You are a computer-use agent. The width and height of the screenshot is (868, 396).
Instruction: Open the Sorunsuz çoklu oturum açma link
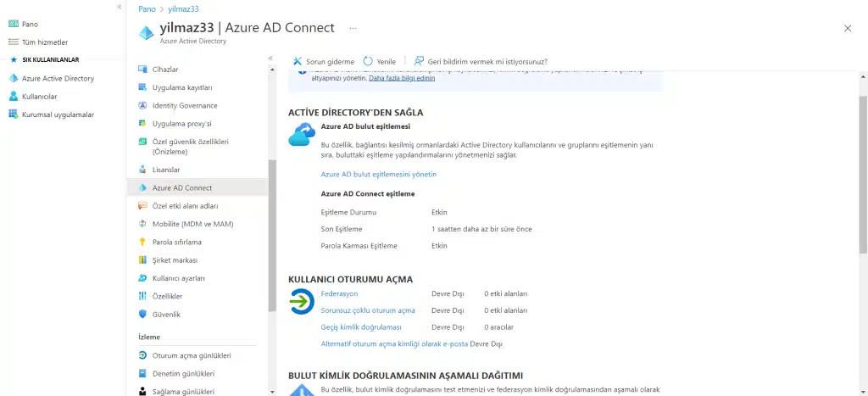[367, 310]
